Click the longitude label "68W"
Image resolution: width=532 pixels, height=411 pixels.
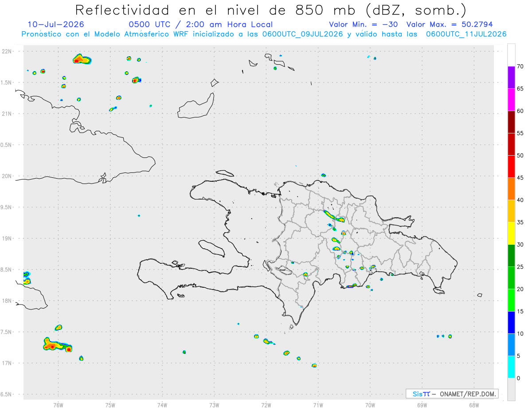click(474, 405)
